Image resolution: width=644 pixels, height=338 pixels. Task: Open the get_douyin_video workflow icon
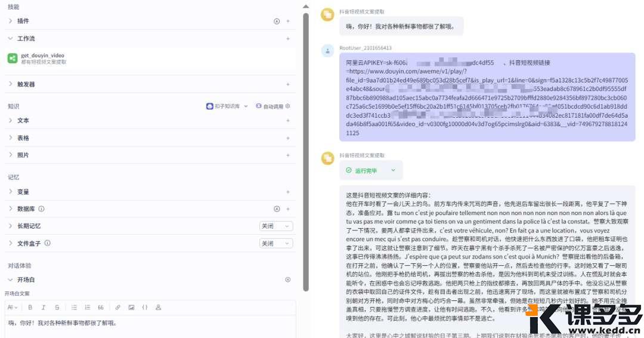tap(13, 59)
